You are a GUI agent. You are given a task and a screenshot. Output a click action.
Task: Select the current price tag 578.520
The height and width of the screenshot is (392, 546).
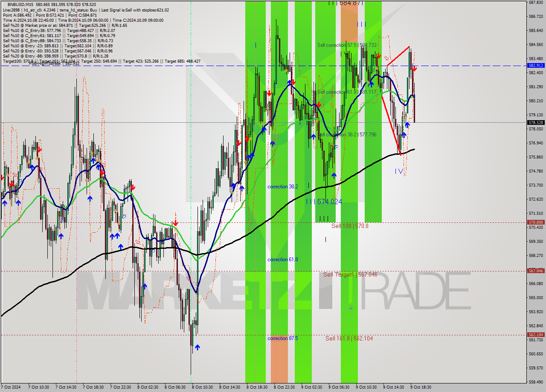(536, 122)
